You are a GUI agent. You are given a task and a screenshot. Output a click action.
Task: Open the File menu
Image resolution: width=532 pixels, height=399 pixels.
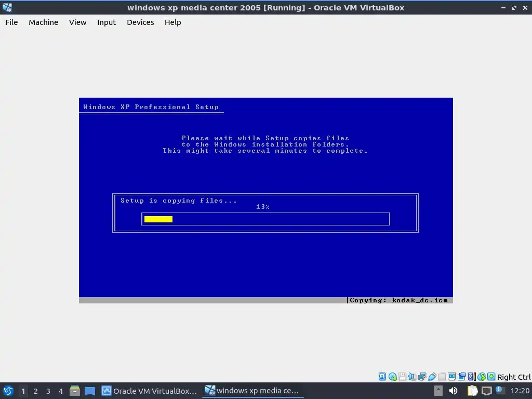(11, 22)
